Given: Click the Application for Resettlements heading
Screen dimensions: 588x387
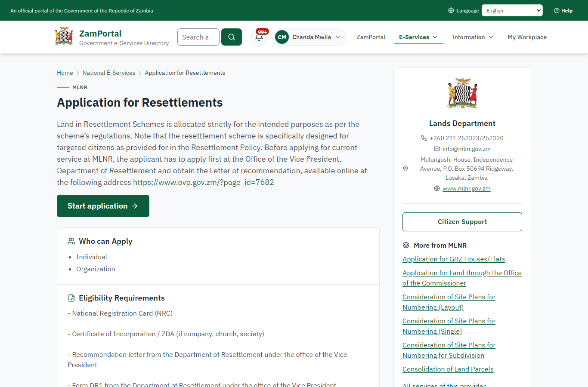Looking at the screenshot, I should [x=140, y=102].
